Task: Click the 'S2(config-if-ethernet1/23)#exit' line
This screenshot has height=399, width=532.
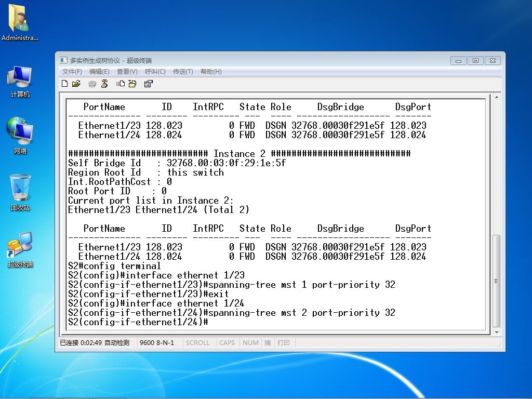Action: pos(148,294)
